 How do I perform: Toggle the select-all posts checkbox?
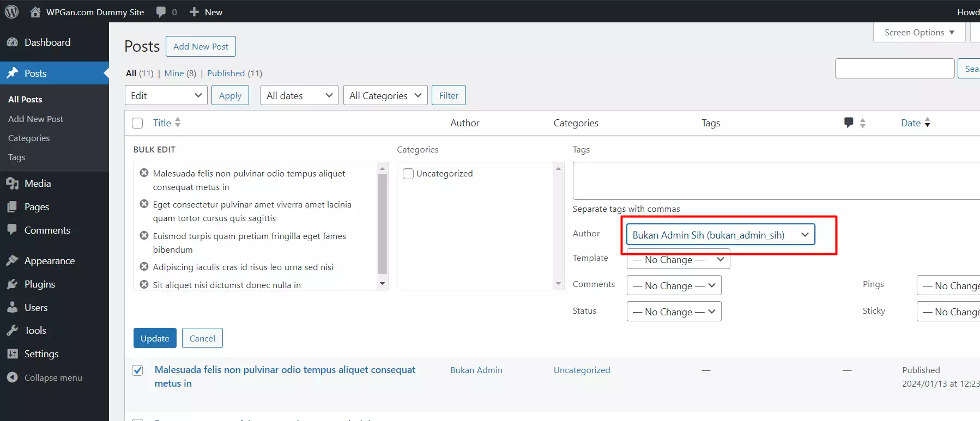137,123
